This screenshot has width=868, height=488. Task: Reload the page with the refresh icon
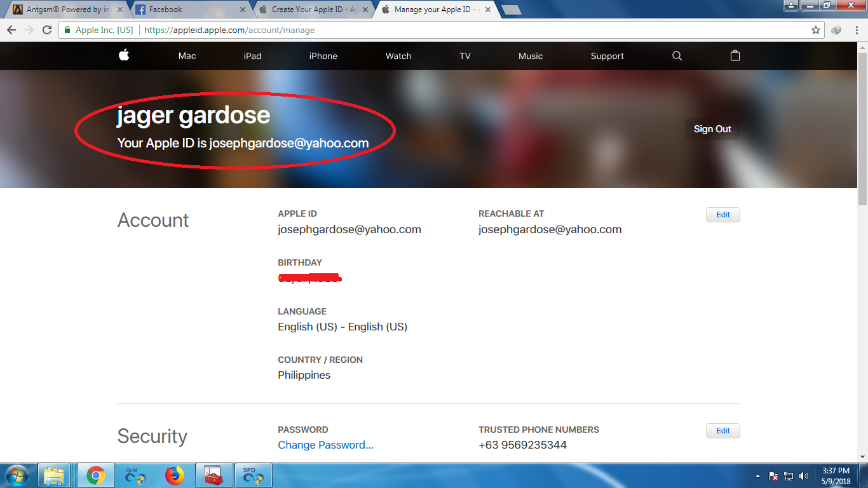click(x=47, y=30)
